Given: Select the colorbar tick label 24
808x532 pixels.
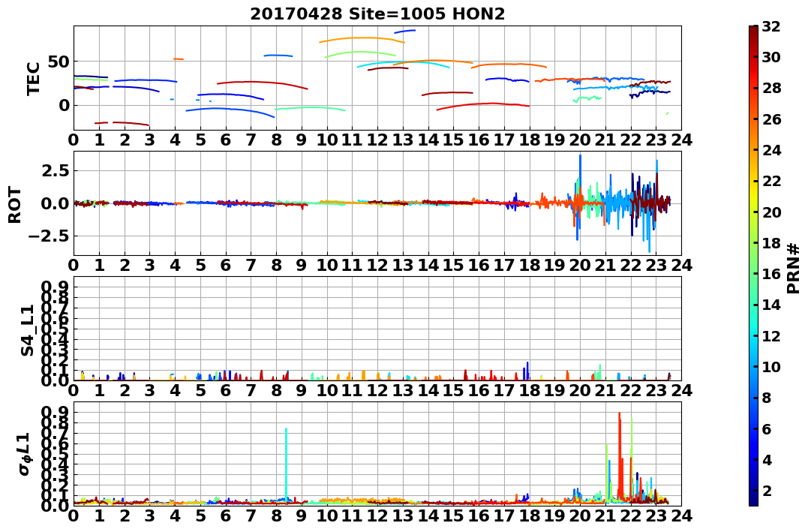Looking at the screenshot, I should pos(770,150).
